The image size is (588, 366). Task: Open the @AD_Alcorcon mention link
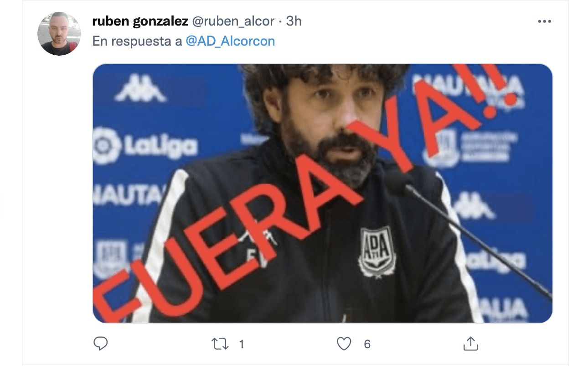[x=231, y=41]
